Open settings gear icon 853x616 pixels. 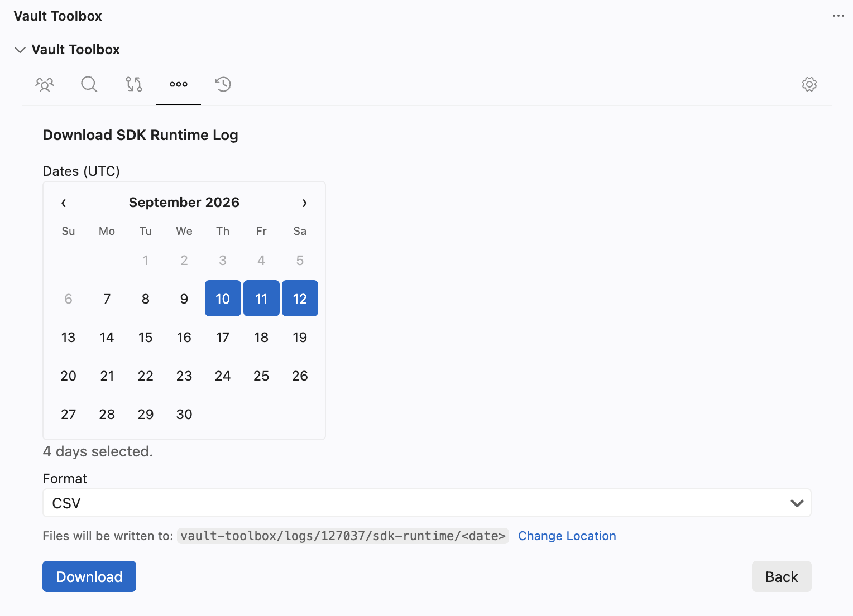(x=809, y=84)
